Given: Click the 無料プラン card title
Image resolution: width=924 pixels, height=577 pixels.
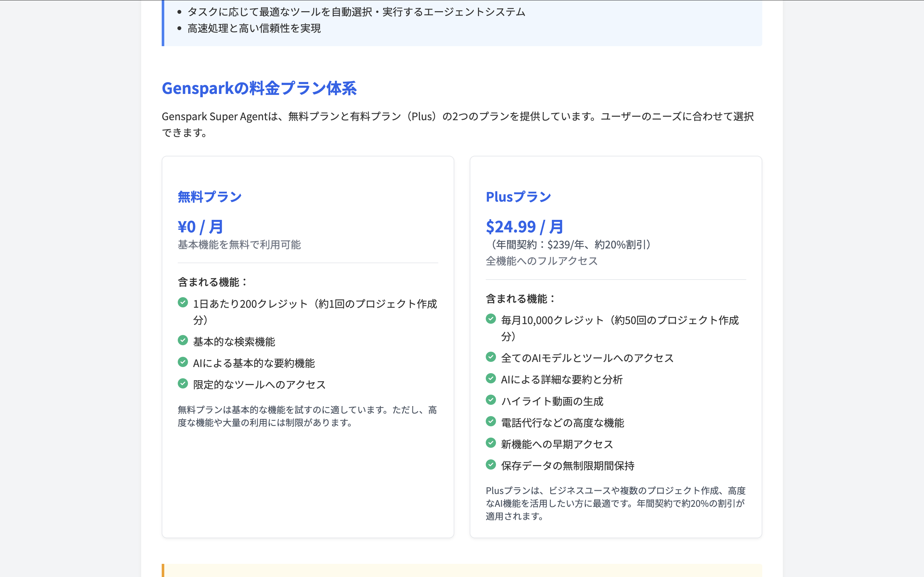Looking at the screenshot, I should 210,197.
